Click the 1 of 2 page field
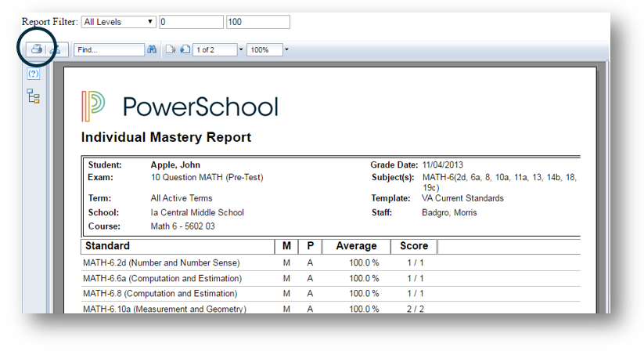The image size is (644, 351). 215,49
